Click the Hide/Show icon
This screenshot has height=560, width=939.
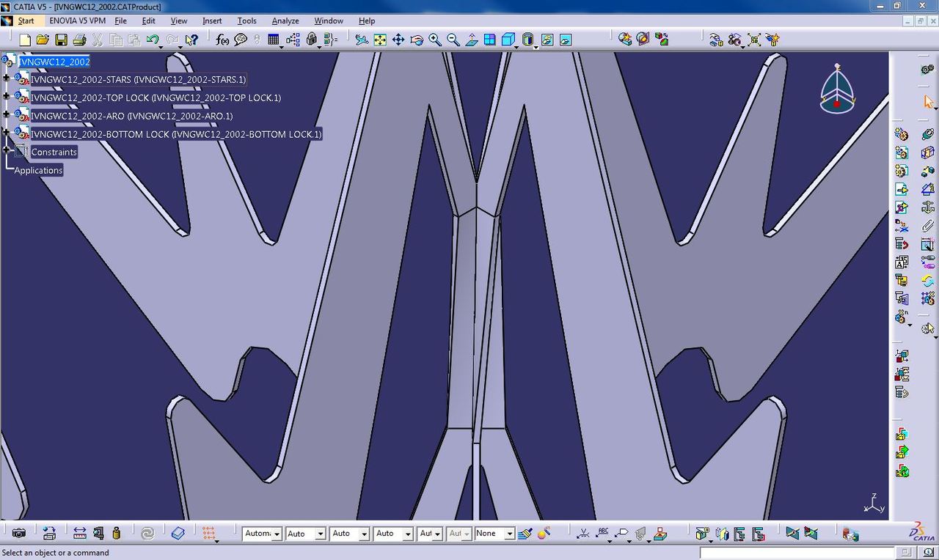point(547,40)
